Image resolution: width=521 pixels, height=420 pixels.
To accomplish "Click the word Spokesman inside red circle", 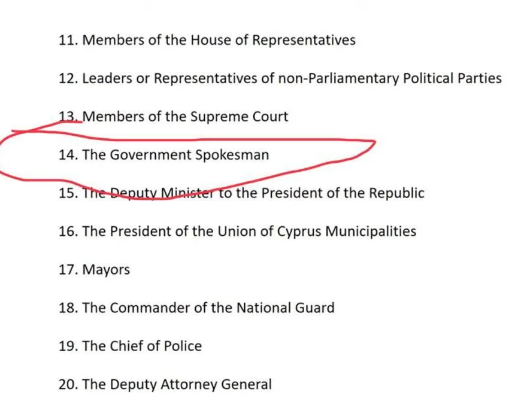I will tap(232, 155).
